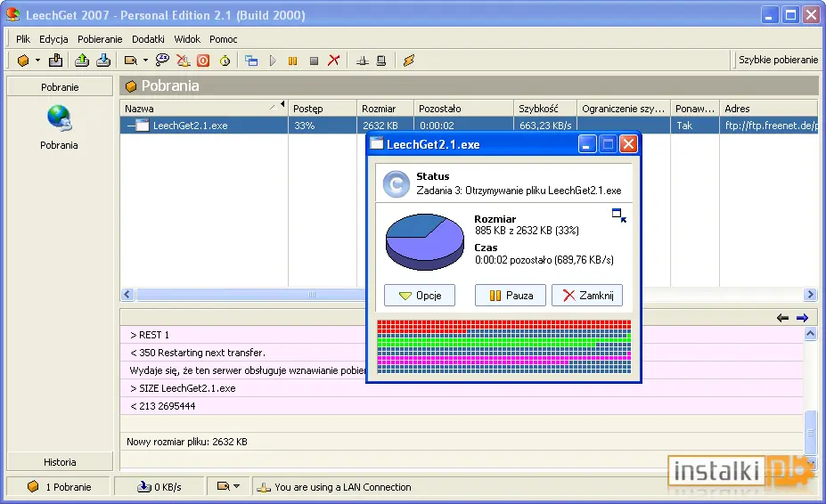Click the red power-off toolbar icon

(203, 61)
